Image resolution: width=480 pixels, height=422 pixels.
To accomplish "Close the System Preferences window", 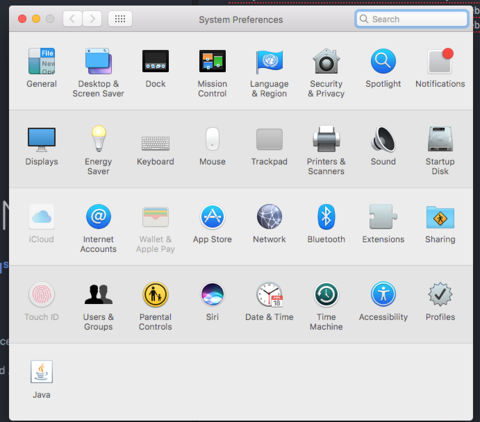I will (22, 19).
